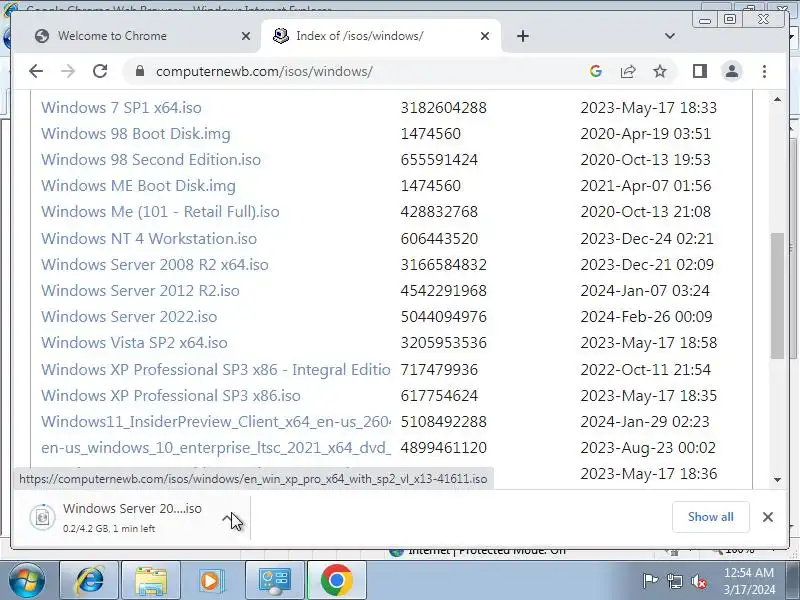Viewport: 800px width, 600px height.
Task: Go back using the Chrome back arrow
Action: coord(36,71)
